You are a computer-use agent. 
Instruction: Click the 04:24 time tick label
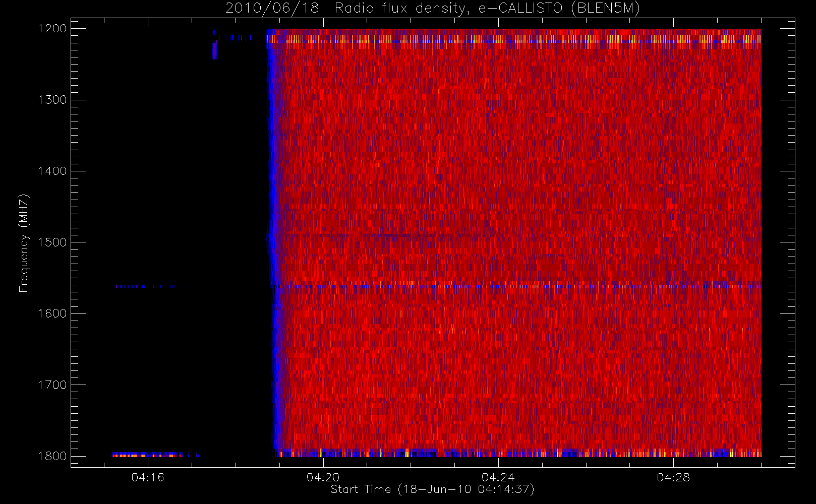(498, 477)
